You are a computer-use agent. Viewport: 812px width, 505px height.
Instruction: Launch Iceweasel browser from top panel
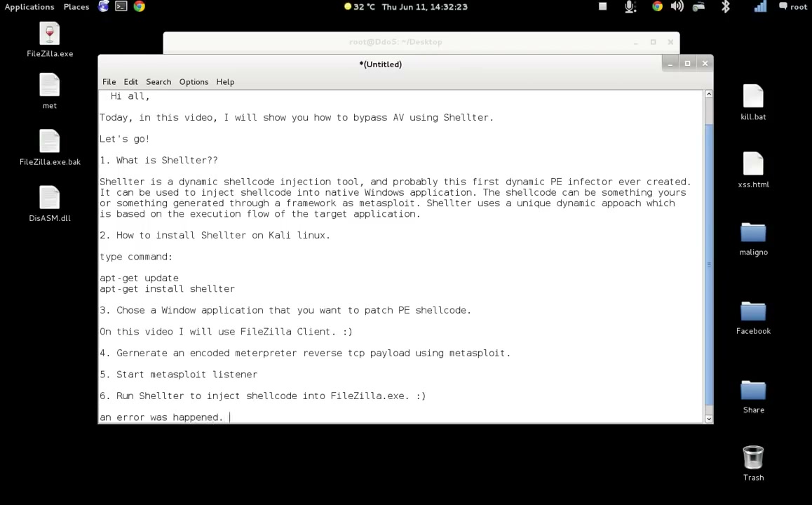104,6
